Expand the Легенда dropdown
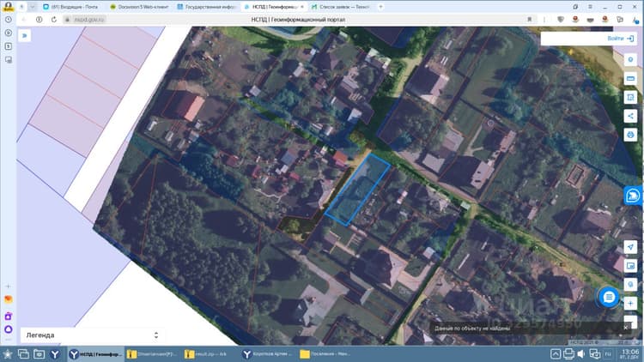644x362 pixels. pos(93,335)
